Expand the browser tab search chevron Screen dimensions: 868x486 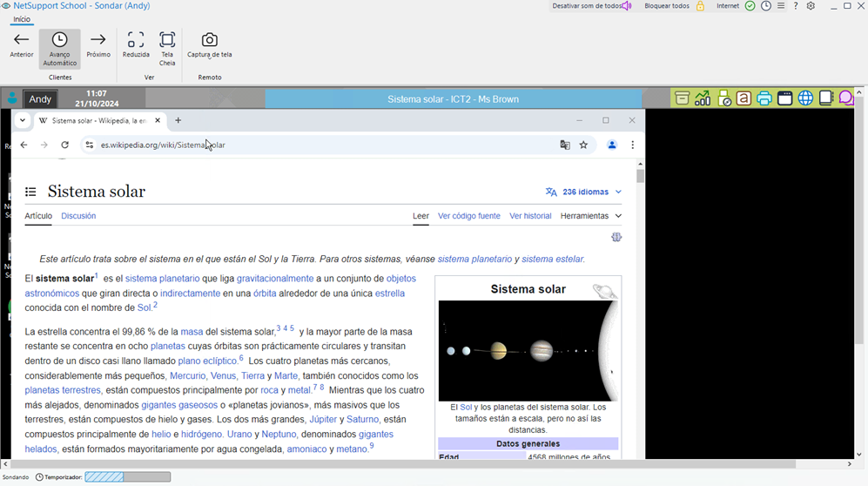coord(22,120)
